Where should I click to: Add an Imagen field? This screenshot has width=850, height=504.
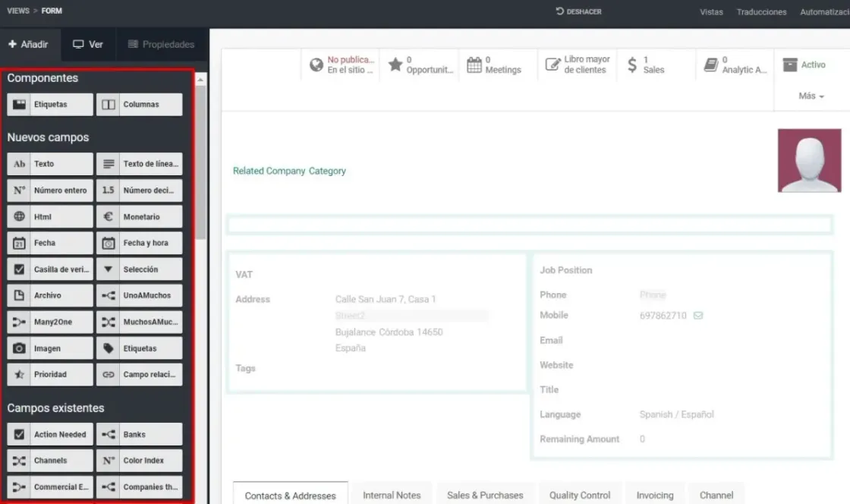pos(50,348)
